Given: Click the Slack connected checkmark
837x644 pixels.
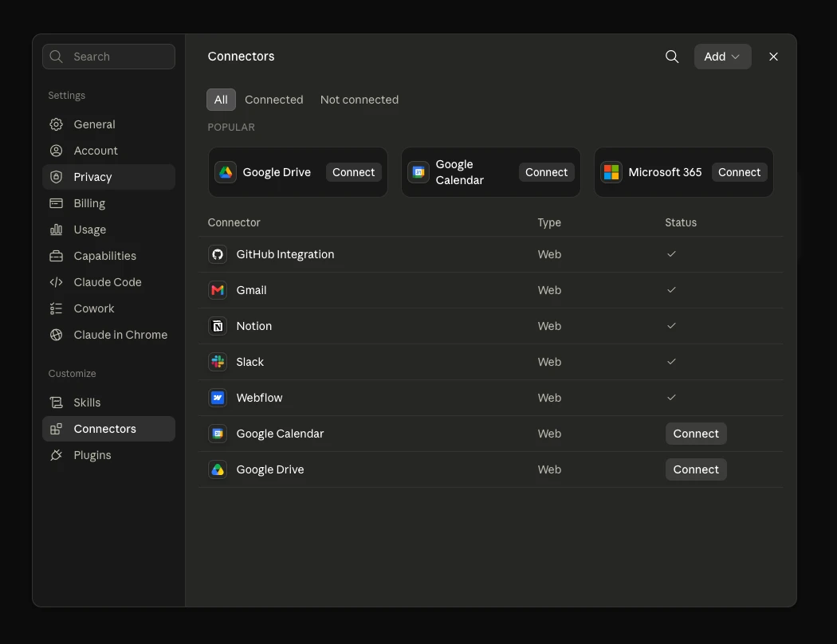Looking at the screenshot, I should pyautogui.click(x=671, y=361).
